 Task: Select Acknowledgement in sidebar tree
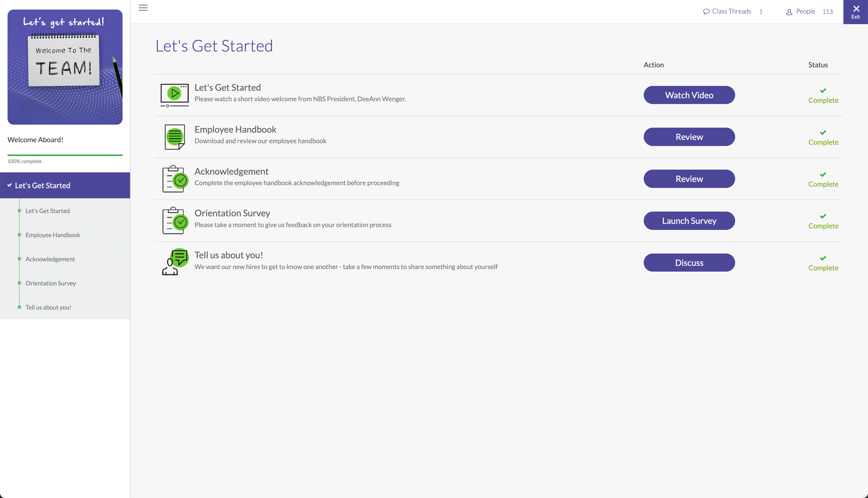click(50, 259)
